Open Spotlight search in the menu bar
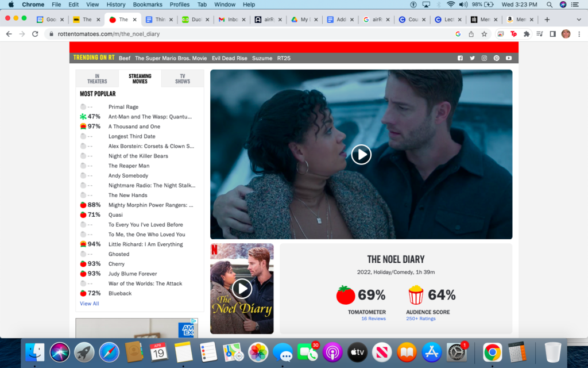This screenshot has width=588, height=368. coord(550,5)
